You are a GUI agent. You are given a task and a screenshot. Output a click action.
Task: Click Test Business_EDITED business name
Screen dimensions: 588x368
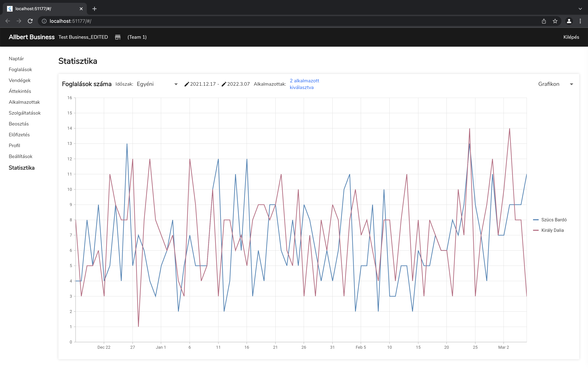[83, 37]
